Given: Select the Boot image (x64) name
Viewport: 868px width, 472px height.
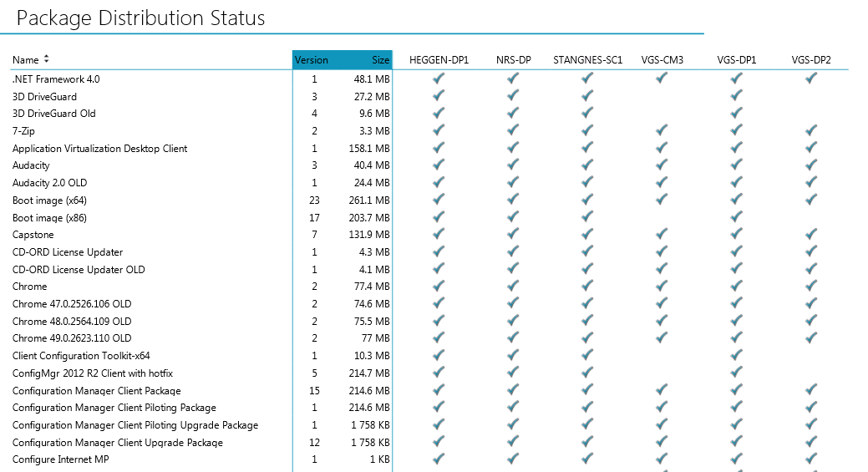Looking at the screenshot, I should point(49,200).
